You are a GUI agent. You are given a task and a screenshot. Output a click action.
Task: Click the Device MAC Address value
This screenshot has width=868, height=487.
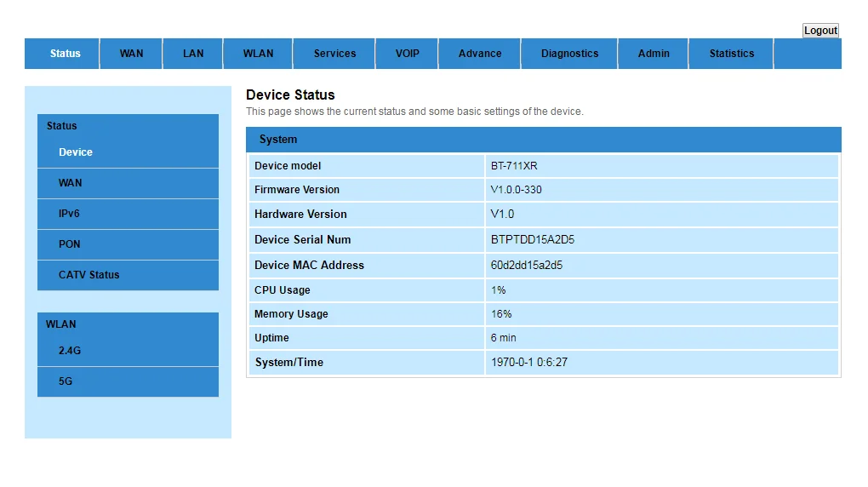[527, 266]
